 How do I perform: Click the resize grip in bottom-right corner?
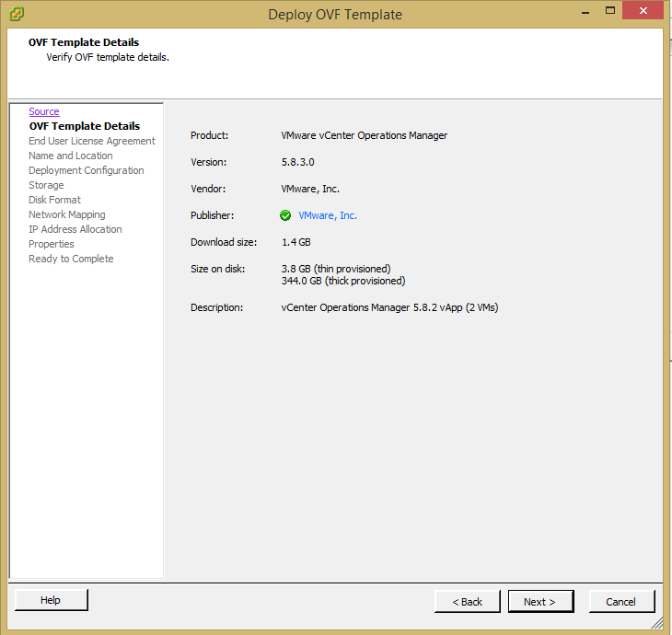[656, 623]
